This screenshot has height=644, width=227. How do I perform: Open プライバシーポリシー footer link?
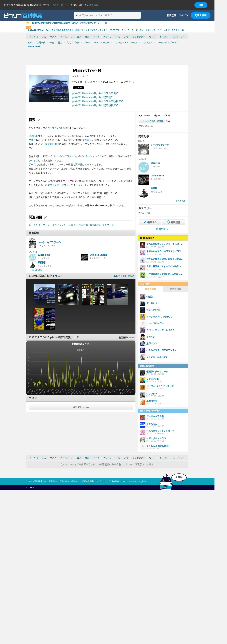pos(69,481)
